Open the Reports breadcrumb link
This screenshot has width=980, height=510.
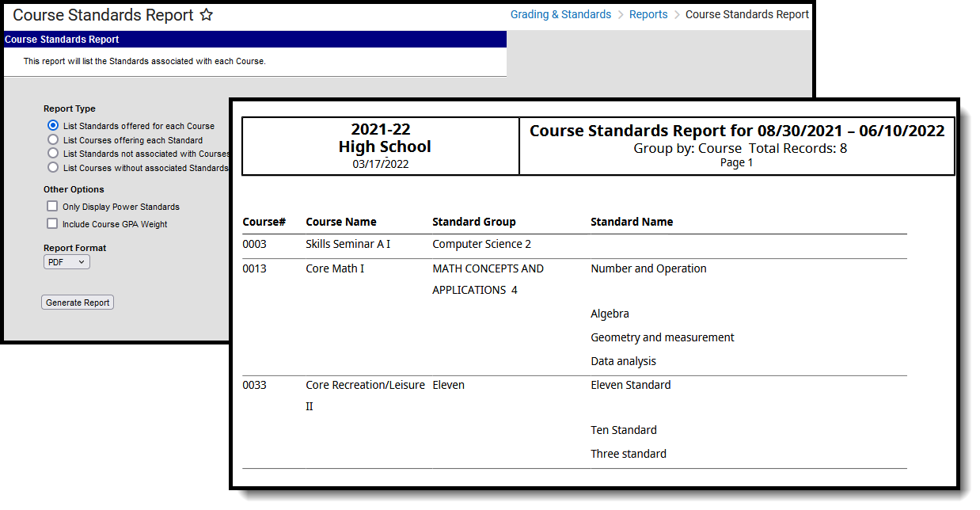coord(648,14)
